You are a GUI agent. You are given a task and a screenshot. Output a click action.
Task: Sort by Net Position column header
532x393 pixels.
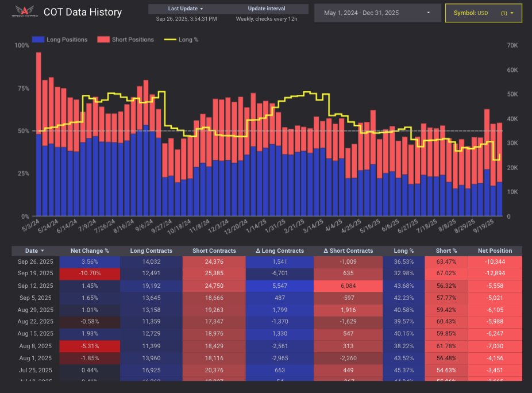pos(495,251)
